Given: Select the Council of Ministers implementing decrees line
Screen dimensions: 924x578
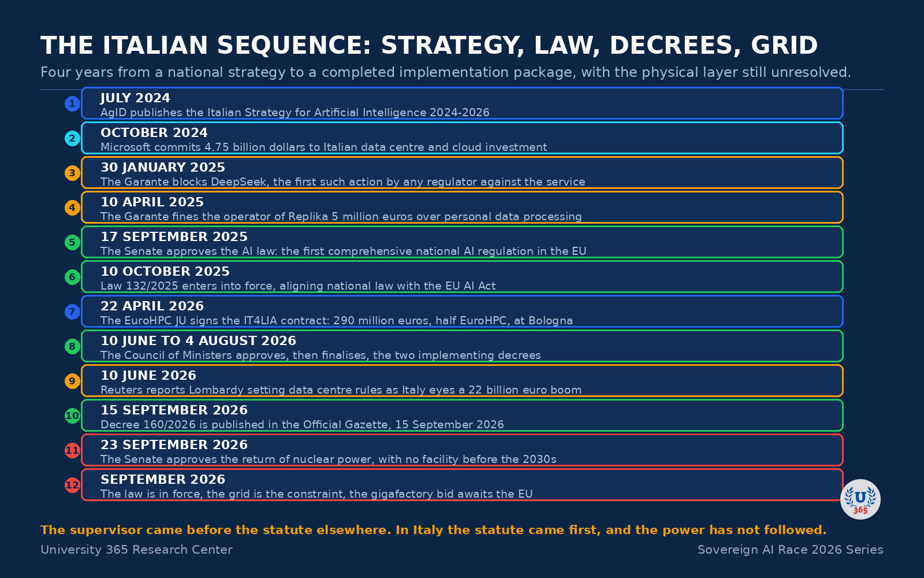Looking at the screenshot, I should (321, 355).
